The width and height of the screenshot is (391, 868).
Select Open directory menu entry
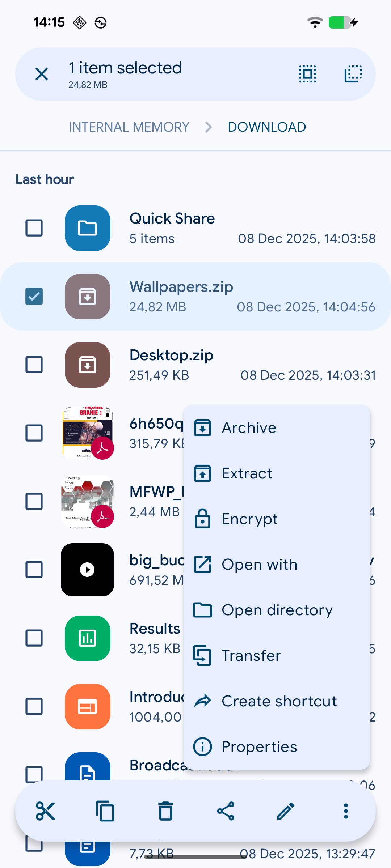[277, 610]
